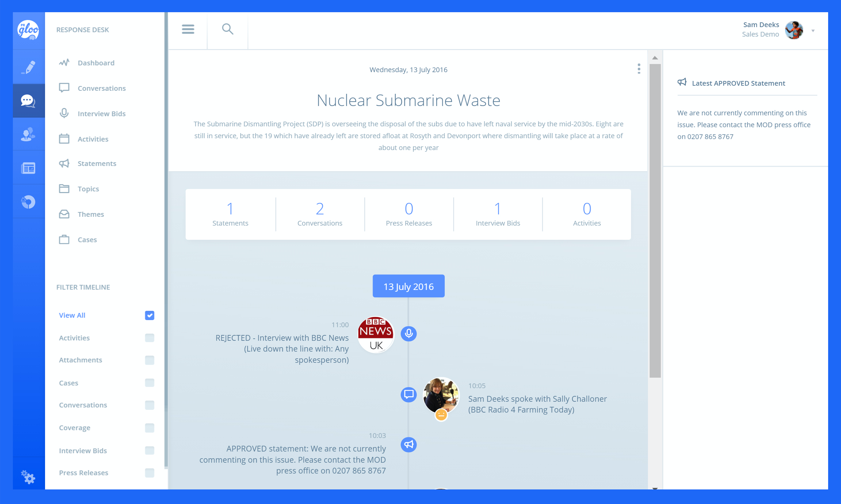The image size is (841, 504).
Task: Click the 1 Statements summary tile
Action: coord(230,214)
